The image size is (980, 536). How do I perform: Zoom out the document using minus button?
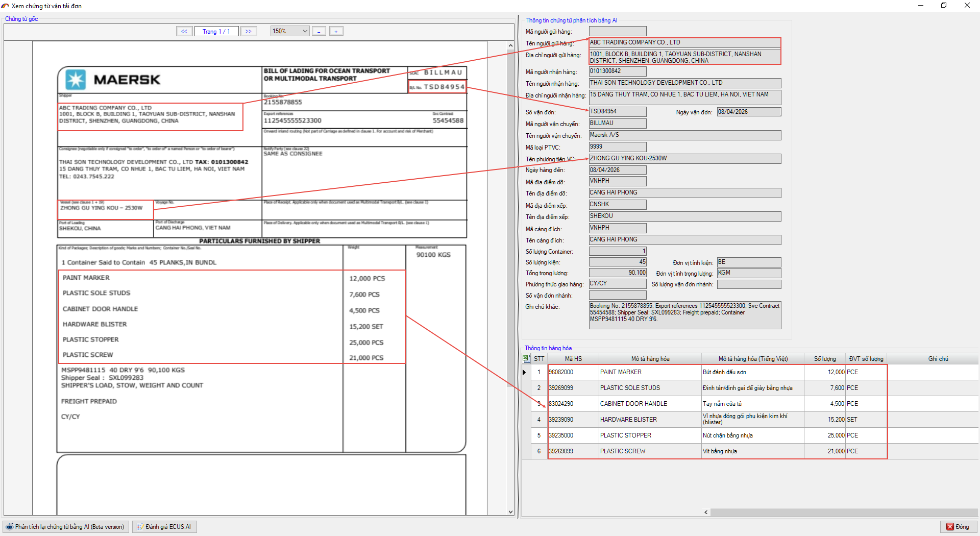pyautogui.click(x=319, y=32)
